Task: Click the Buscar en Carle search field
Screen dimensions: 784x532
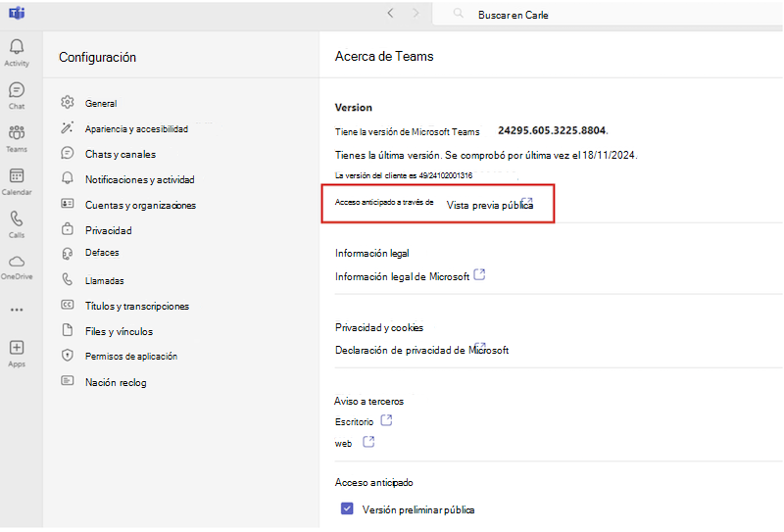Action: pos(608,15)
